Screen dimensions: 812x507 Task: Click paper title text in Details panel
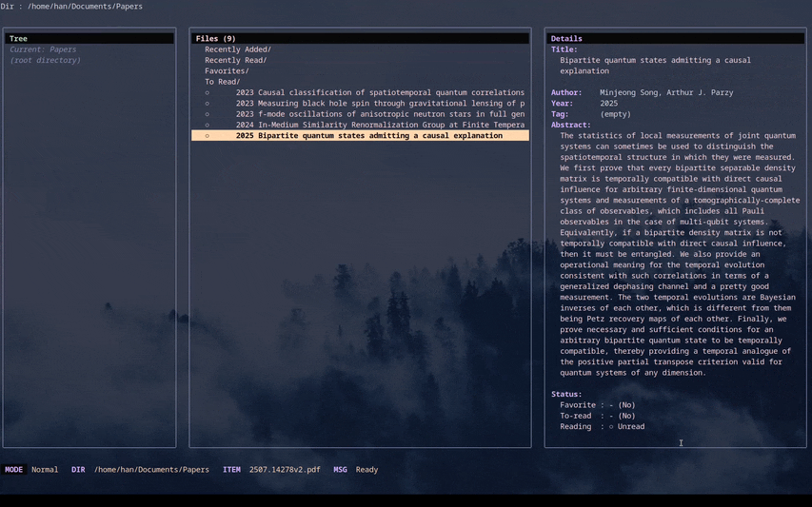point(655,66)
